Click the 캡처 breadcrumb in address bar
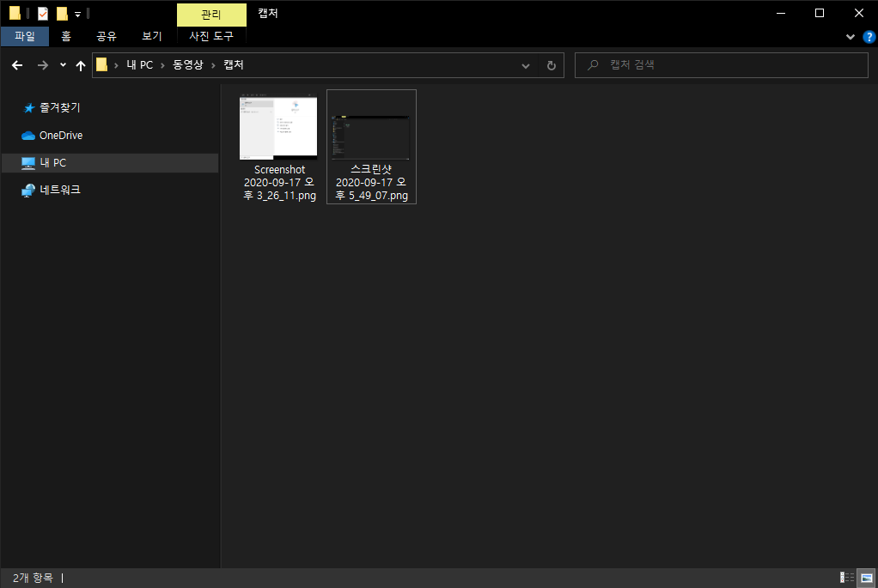This screenshot has height=588, width=878. click(234, 65)
